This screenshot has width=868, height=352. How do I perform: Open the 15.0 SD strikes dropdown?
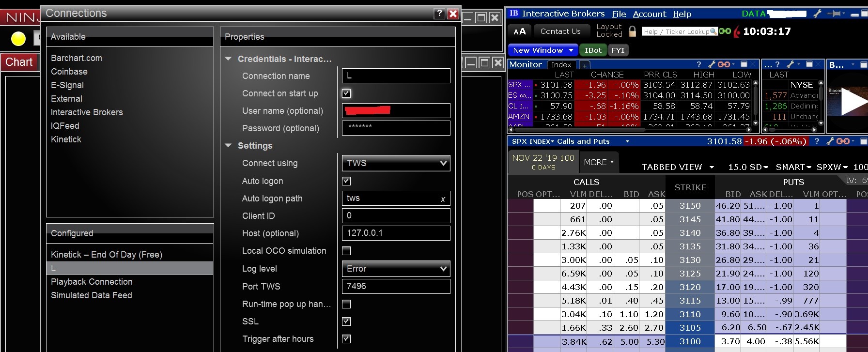(748, 167)
